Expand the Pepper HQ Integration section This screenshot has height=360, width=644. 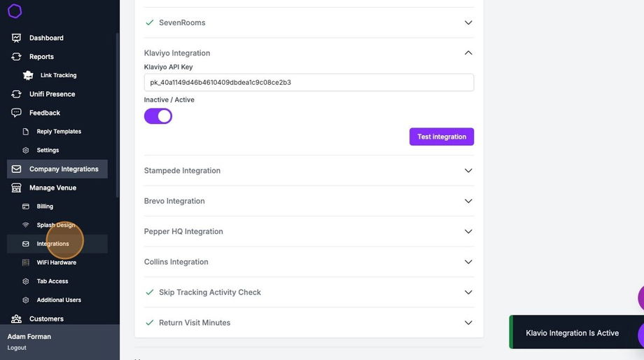468,231
